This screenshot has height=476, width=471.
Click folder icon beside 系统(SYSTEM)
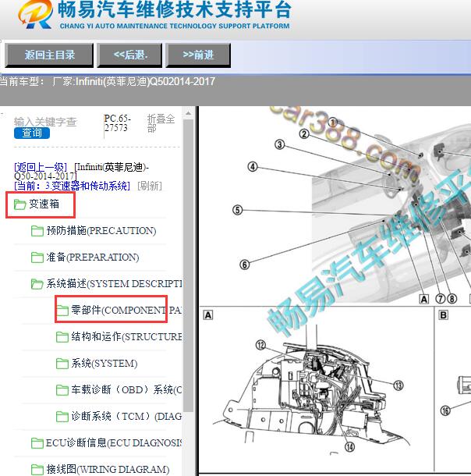[x=62, y=364]
